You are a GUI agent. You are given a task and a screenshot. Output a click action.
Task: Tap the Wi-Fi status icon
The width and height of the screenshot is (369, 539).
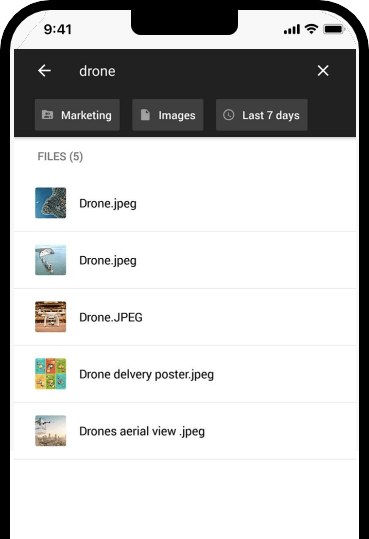click(x=311, y=29)
